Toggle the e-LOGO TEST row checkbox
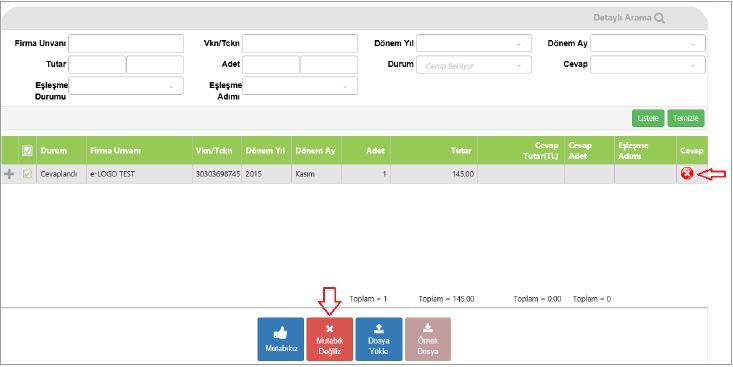 pyautogui.click(x=28, y=174)
